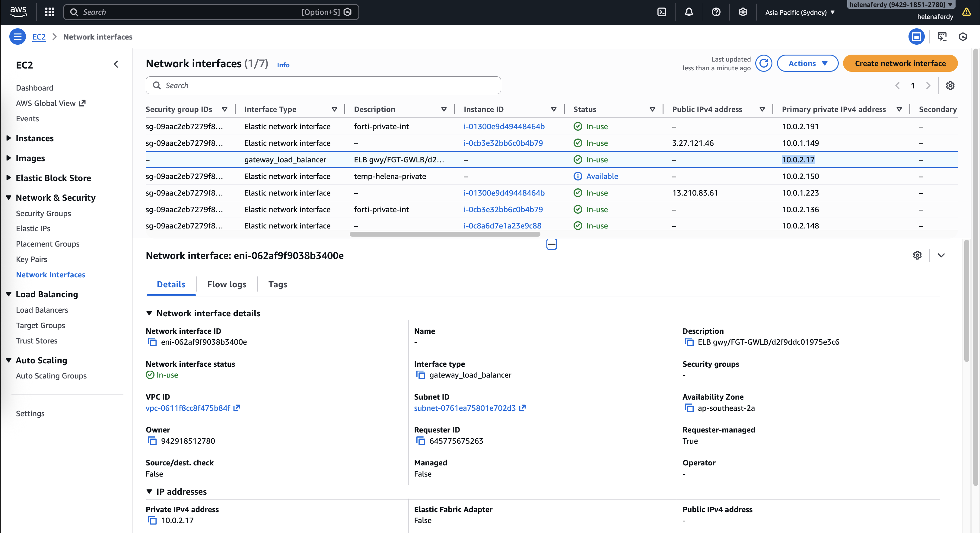The image size is (980, 533).
Task: Copy the Availability Zone value
Action: (x=689, y=408)
